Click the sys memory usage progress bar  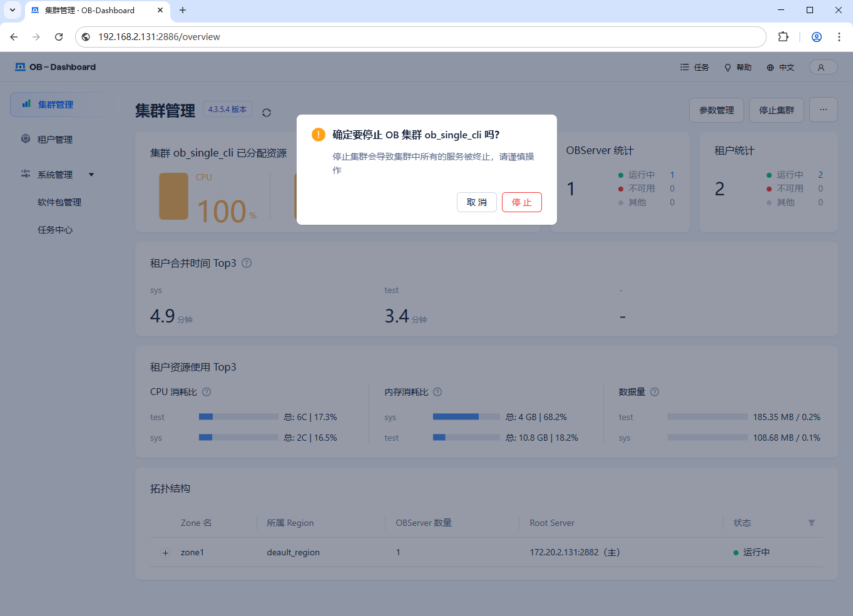coord(466,417)
